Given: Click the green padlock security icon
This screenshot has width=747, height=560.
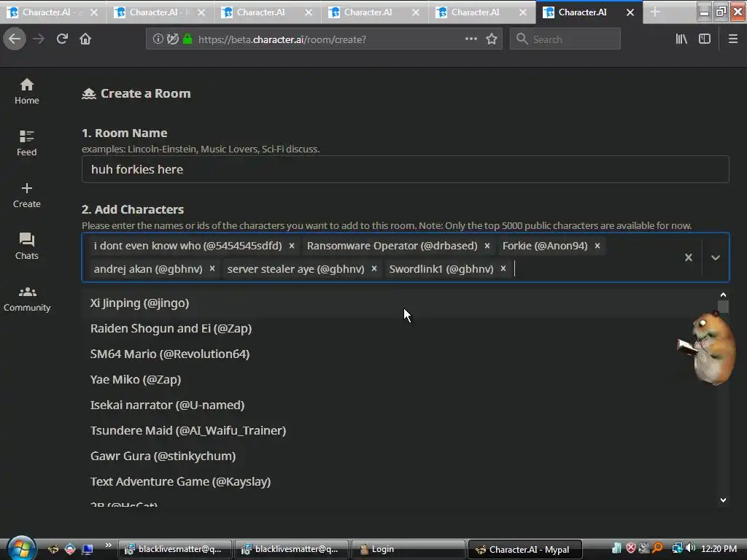Looking at the screenshot, I should tap(187, 39).
